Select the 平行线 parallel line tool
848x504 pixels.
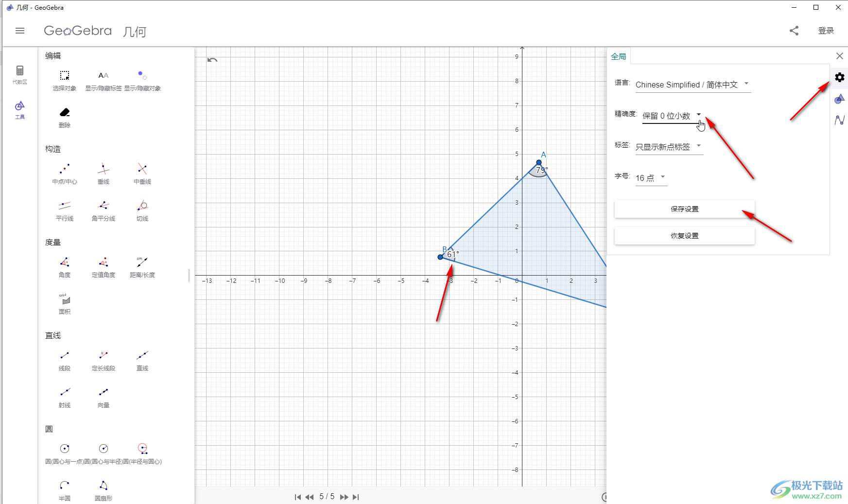click(65, 211)
